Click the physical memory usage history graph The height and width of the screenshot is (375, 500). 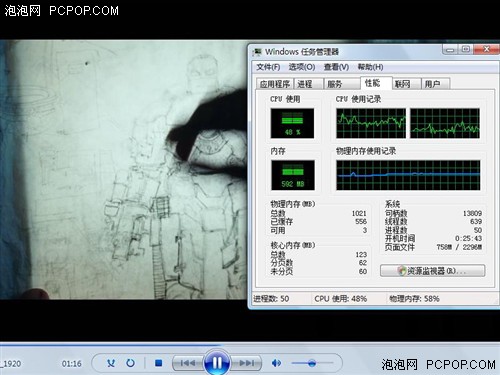coord(408,175)
